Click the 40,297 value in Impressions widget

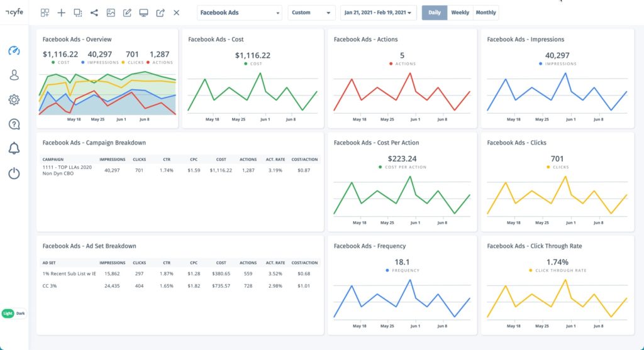[x=557, y=55]
